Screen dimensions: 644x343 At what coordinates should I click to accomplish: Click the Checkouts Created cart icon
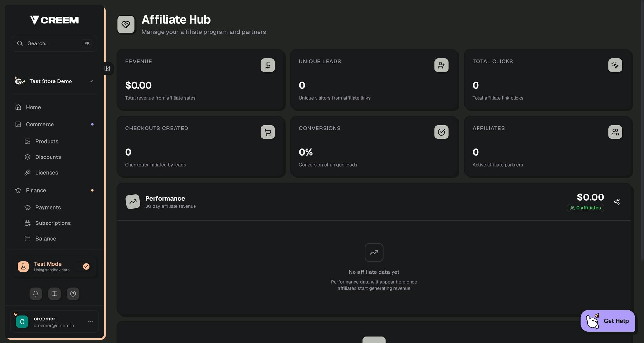click(268, 132)
